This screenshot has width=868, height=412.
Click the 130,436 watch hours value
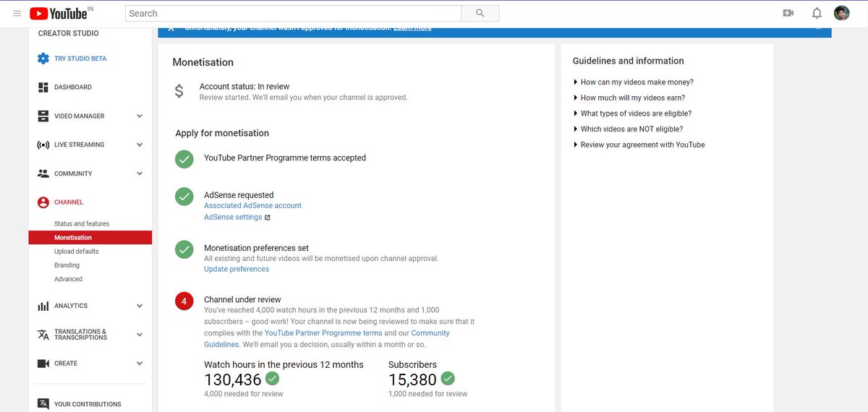(233, 379)
